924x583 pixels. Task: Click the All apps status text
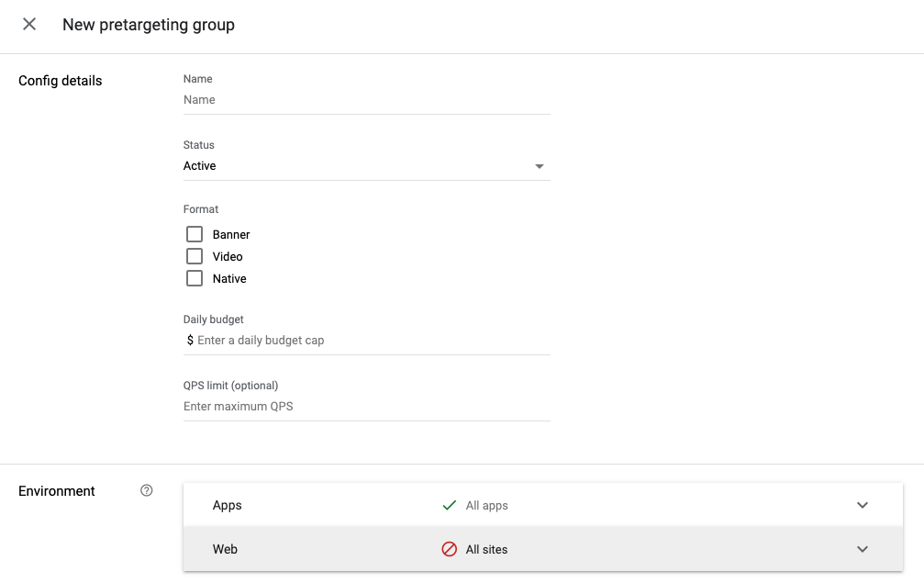pos(486,505)
